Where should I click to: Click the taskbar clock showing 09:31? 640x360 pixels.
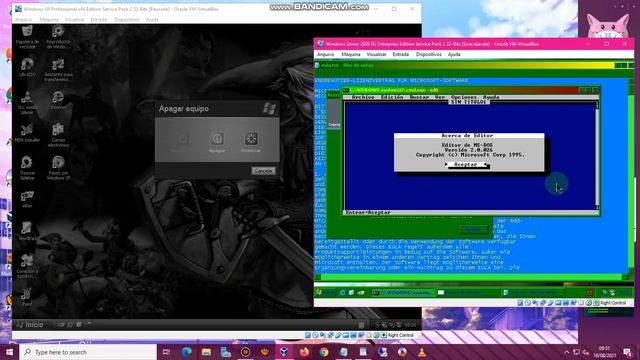pyautogui.click(x=604, y=352)
